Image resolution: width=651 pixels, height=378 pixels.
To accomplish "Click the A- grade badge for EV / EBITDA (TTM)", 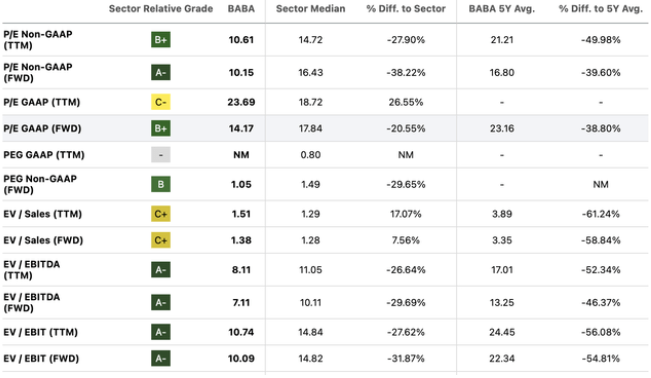I will coord(161,270).
